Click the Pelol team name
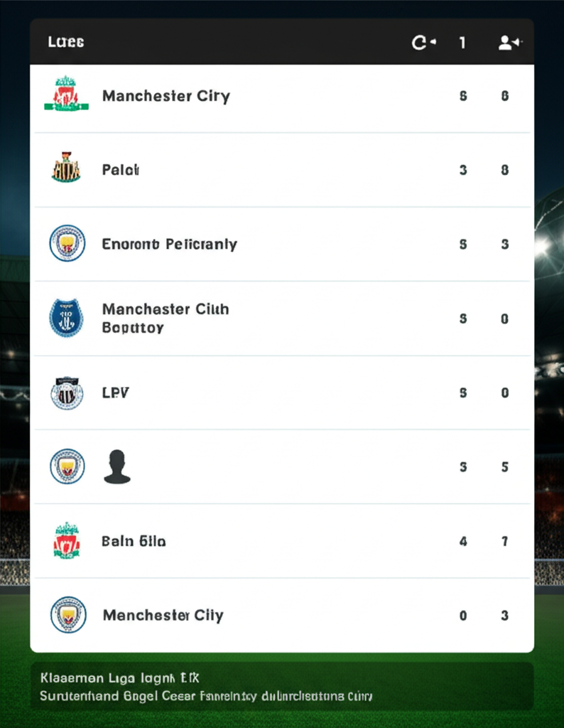The width and height of the screenshot is (564, 728). (120, 170)
